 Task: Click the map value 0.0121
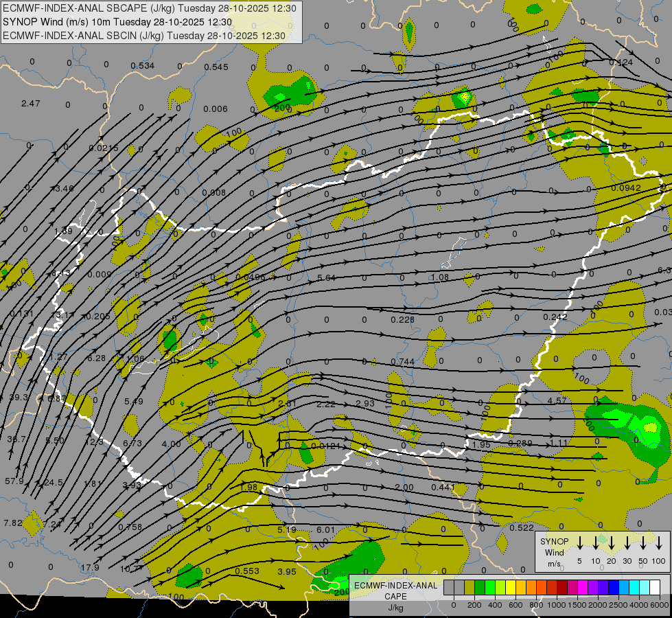(x=326, y=446)
